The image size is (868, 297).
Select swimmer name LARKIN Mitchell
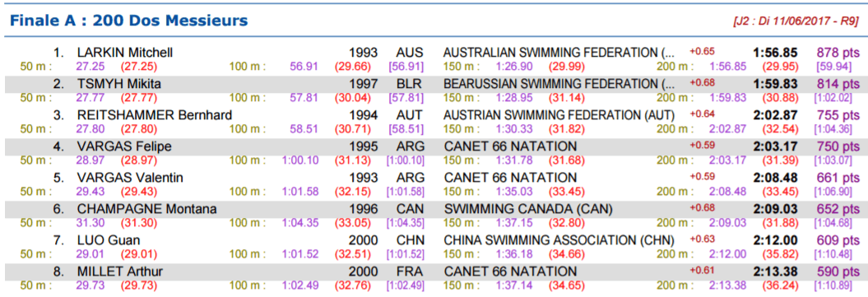coord(125,53)
